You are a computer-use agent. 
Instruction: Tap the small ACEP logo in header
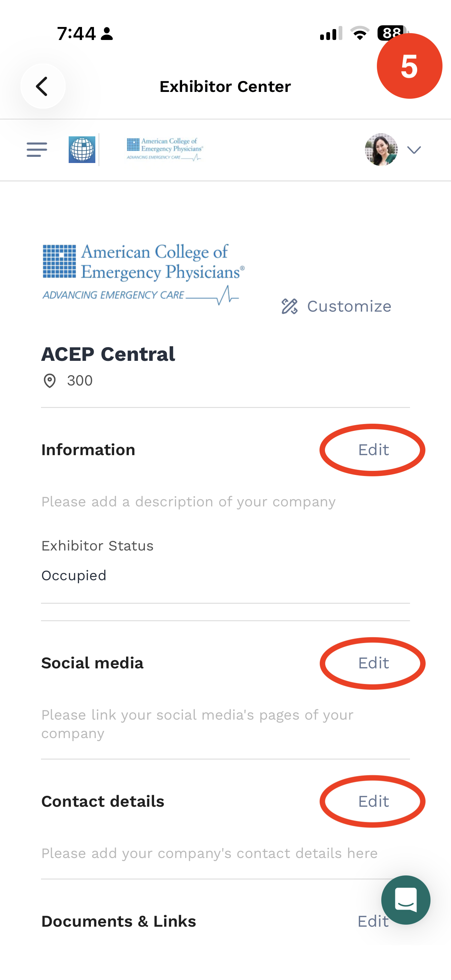click(x=165, y=150)
